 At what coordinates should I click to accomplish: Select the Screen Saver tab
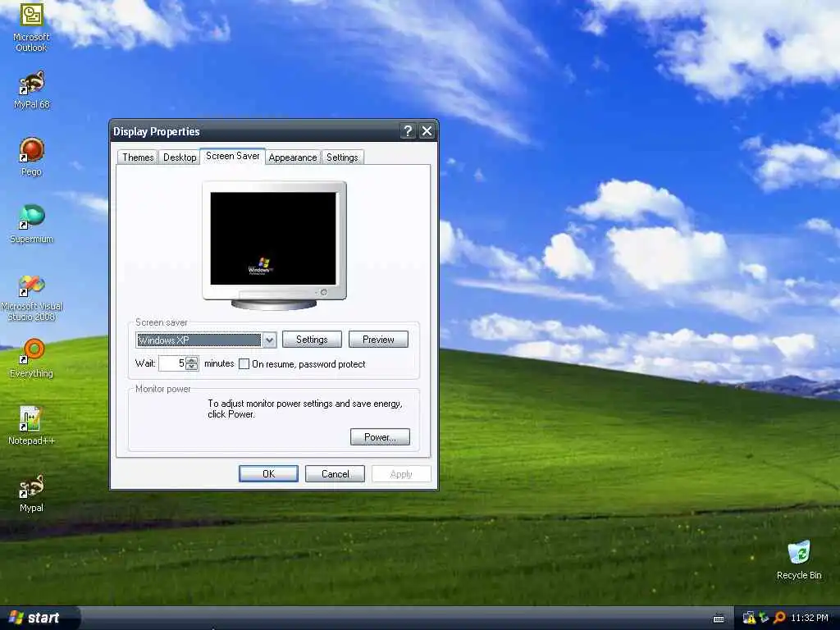pos(232,156)
